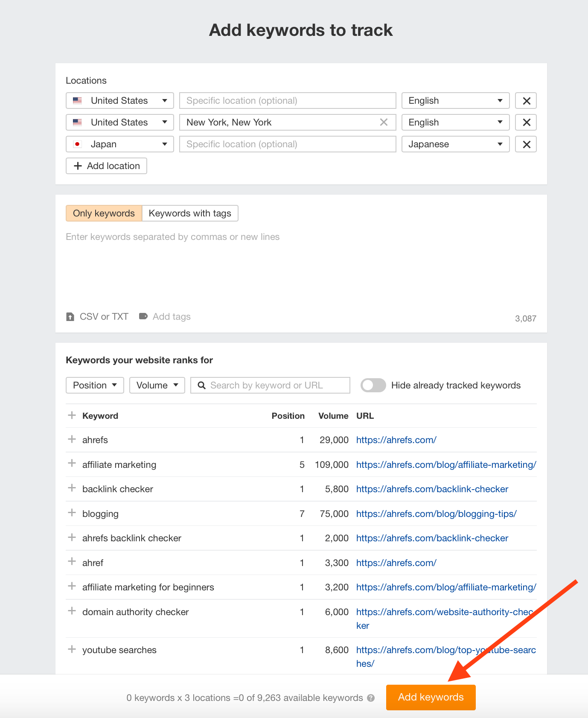Add 'domain authority checker' plus icon

[x=72, y=611]
